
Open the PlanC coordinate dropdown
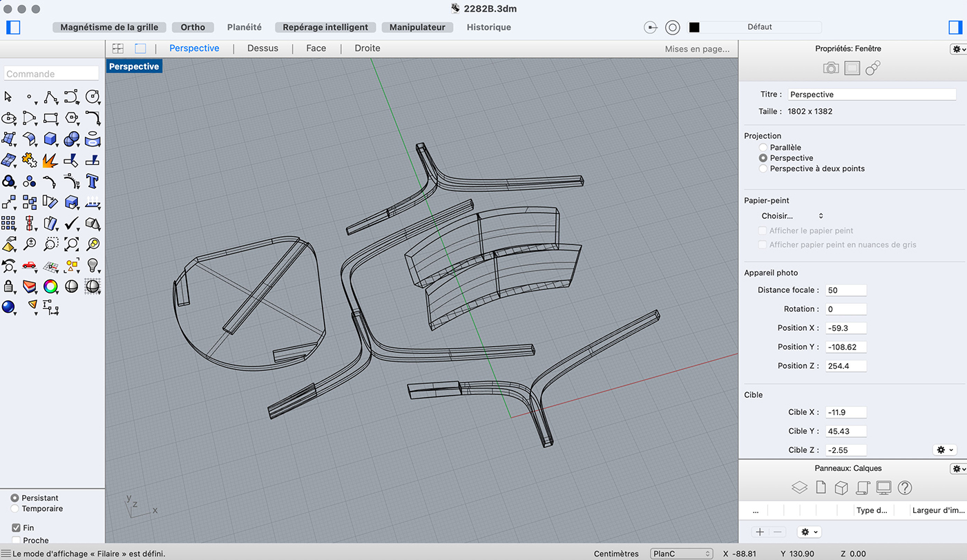point(681,554)
